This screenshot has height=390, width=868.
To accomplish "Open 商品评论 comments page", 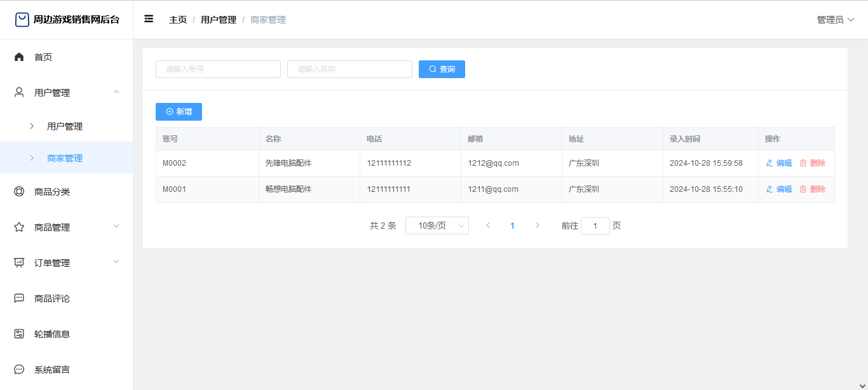I will [x=52, y=299].
